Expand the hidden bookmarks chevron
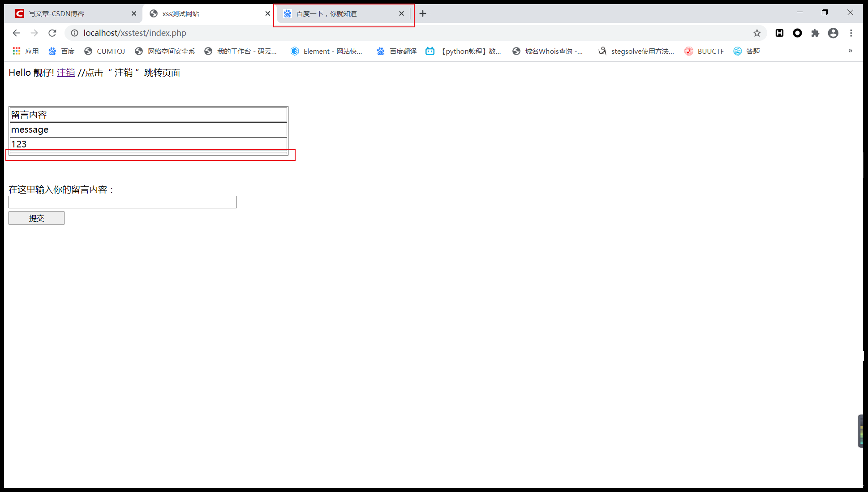 click(850, 51)
